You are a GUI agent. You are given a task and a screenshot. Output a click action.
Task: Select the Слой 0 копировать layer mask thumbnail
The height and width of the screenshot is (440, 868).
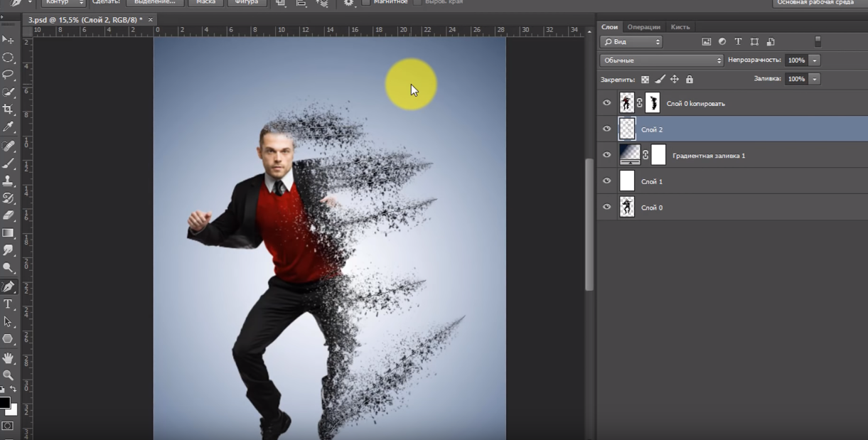[x=653, y=103]
